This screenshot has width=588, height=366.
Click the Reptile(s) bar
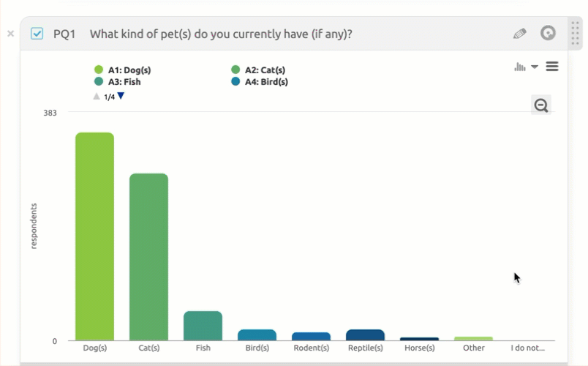365,335
